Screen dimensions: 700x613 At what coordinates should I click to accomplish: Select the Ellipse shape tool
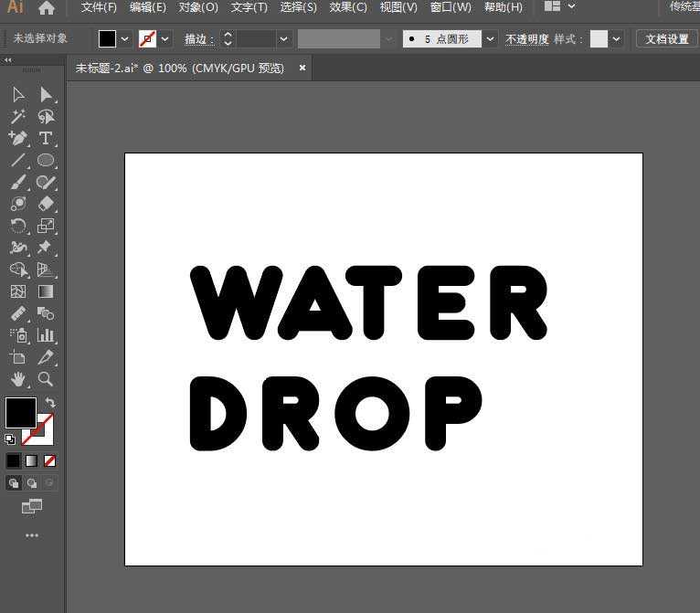(x=46, y=161)
